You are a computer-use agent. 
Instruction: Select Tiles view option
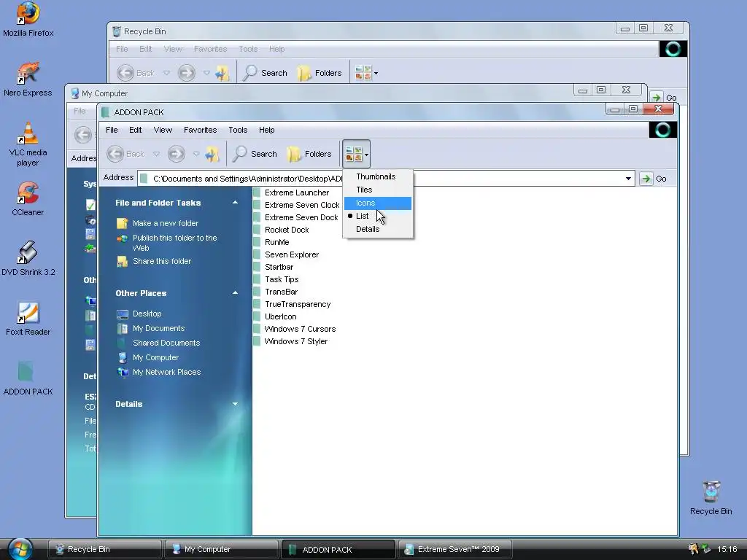point(378,190)
